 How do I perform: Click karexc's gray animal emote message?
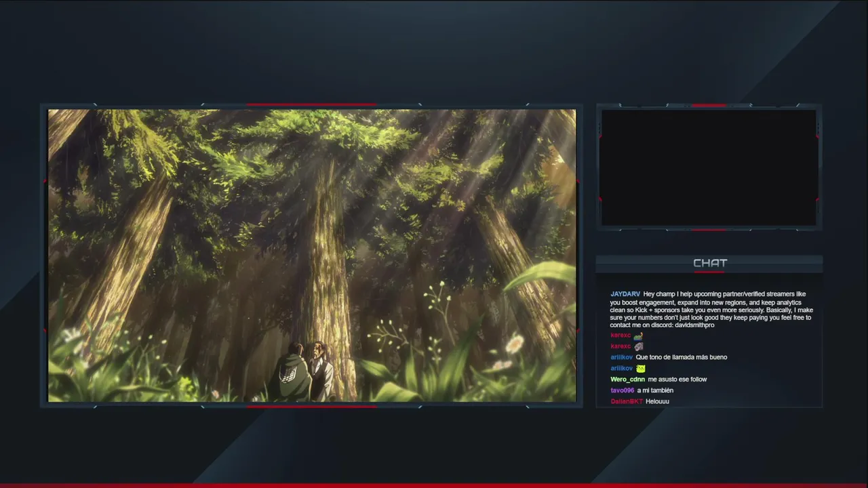pyautogui.click(x=638, y=346)
